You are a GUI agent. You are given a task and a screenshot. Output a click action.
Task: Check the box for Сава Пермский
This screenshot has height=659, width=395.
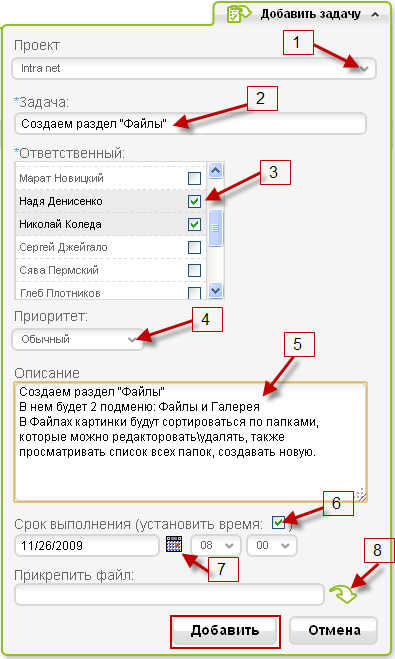(x=194, y=270)
